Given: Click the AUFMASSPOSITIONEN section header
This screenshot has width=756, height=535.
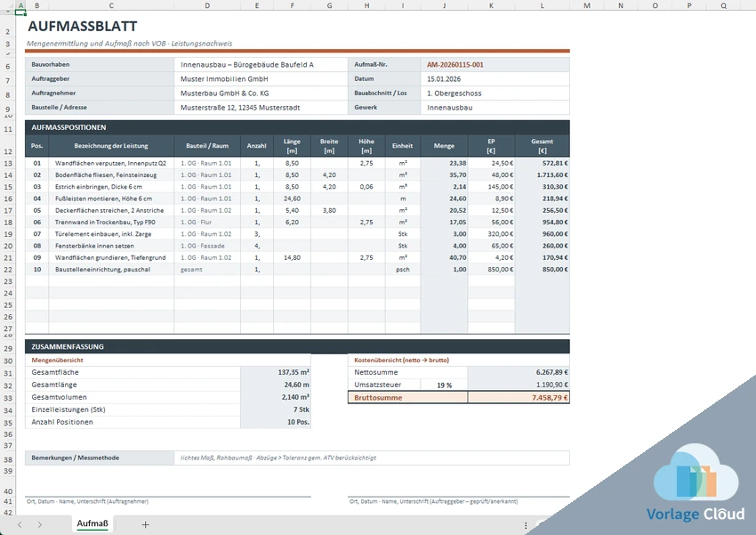Looking at the screenshot, I should pyautogui.click(x=297, y=127).
